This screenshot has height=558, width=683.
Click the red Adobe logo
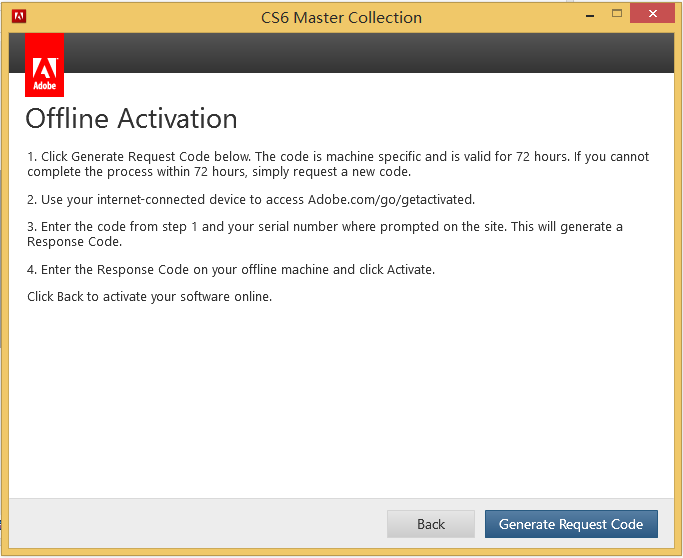point(44,66)
